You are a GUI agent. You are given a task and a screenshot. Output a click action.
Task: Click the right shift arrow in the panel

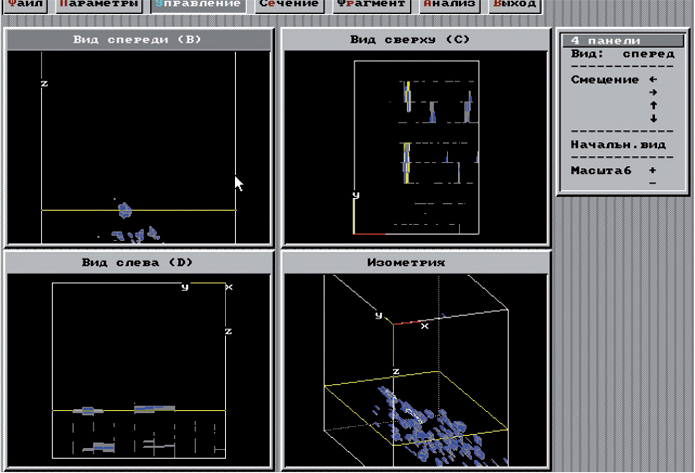(x=652, y=92)
